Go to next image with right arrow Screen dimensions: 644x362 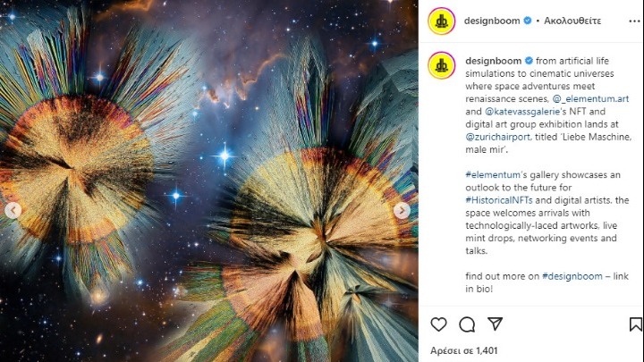tap(402, 211)
